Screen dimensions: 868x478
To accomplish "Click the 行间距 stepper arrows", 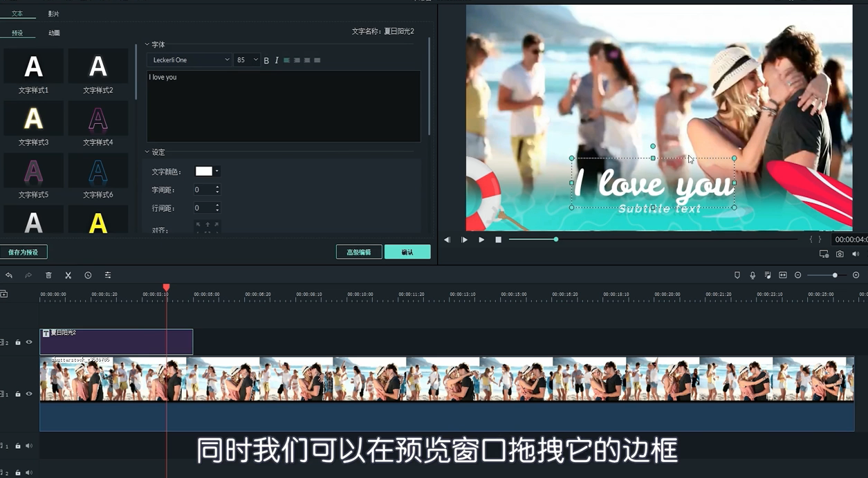I will pyautogui.click(x=217, y=208).
